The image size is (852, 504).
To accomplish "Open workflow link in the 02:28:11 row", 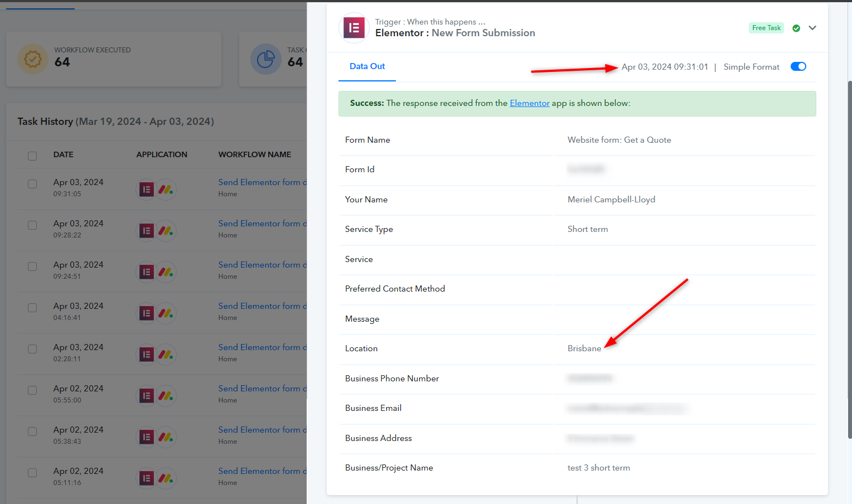I will click(x=263, y=347).
